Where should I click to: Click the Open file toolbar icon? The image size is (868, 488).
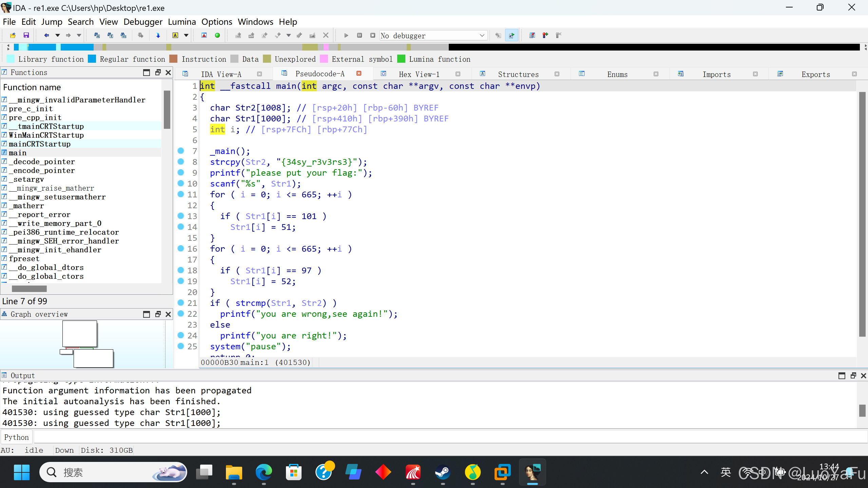13,35
